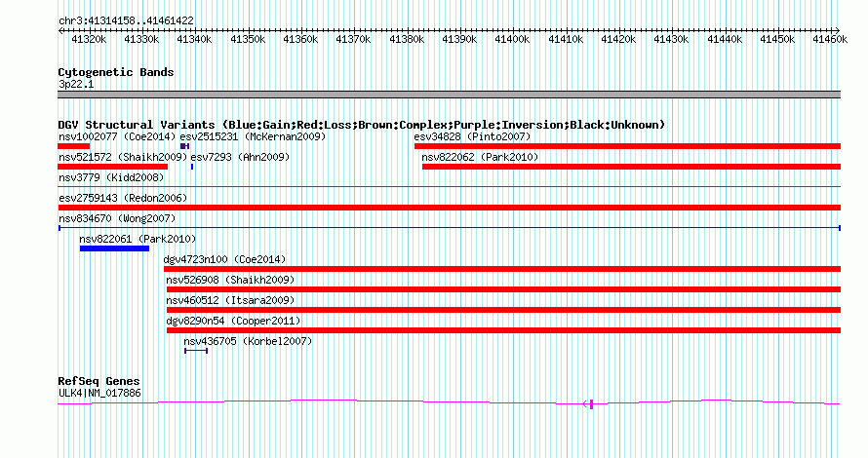The image size is (868, 458).
Task: Select the magenta ULK4 exon block
Action: [x=592, y=404]
